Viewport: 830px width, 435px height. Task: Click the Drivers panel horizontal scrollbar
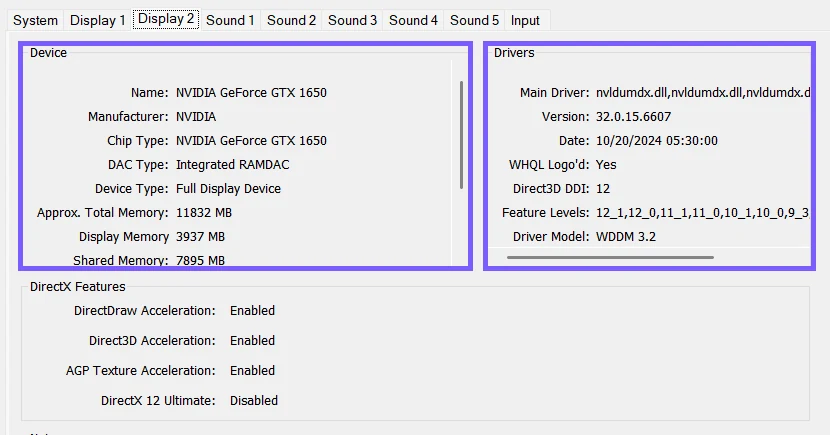(x=610, y=257)
